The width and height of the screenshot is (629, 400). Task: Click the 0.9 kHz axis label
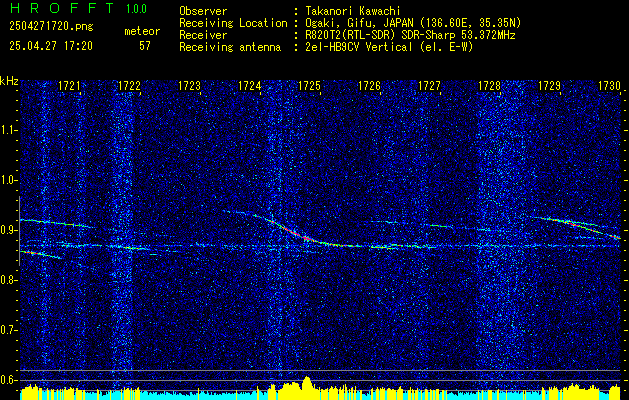pyautogui.click(x=8, y=230)
